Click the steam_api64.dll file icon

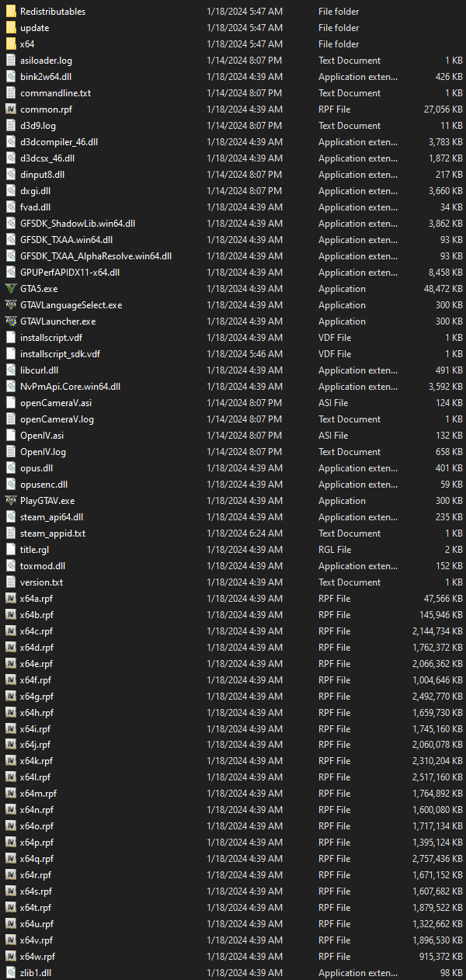[x=11, y=517]
